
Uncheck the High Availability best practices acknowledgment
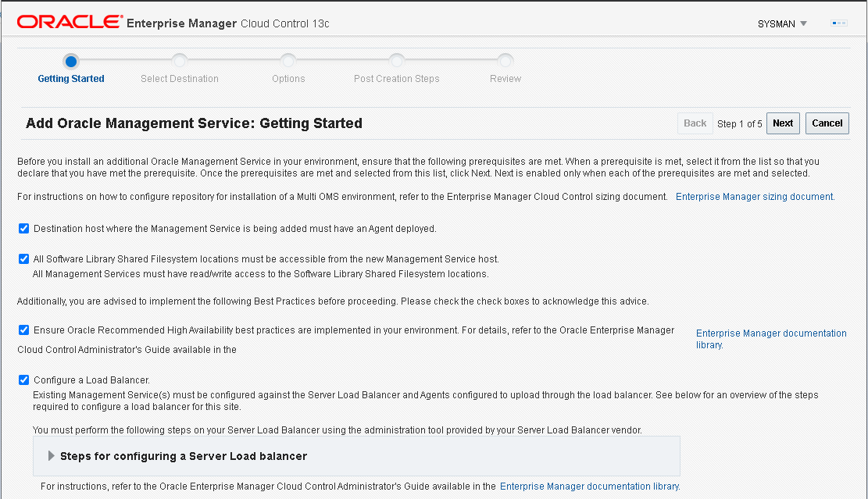click(23, 330)
